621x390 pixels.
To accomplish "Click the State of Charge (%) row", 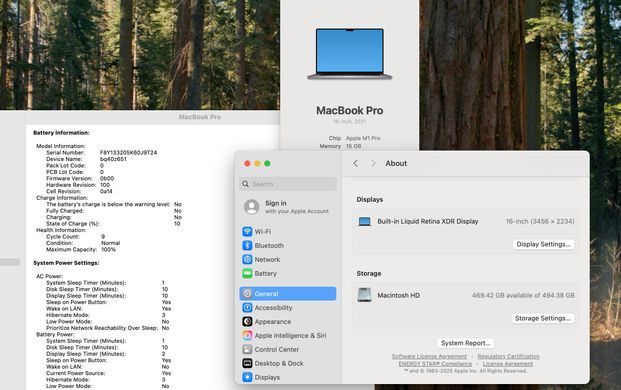I will click(113, 223).
